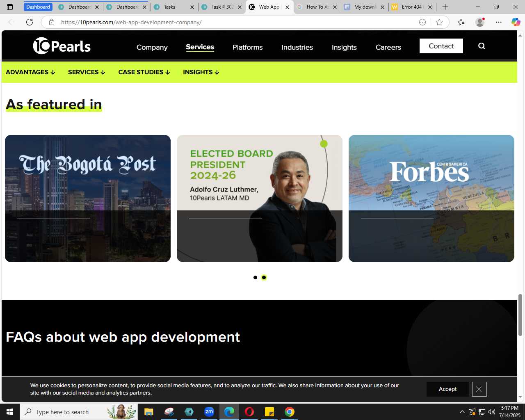This screenshot has width=525, height=420.
Task: Open the site search magnifier icon
Action: click(x=482, y=46)
